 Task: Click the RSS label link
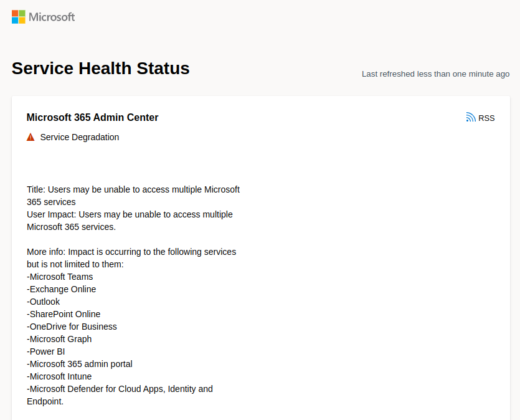click(x=486, y=118)
